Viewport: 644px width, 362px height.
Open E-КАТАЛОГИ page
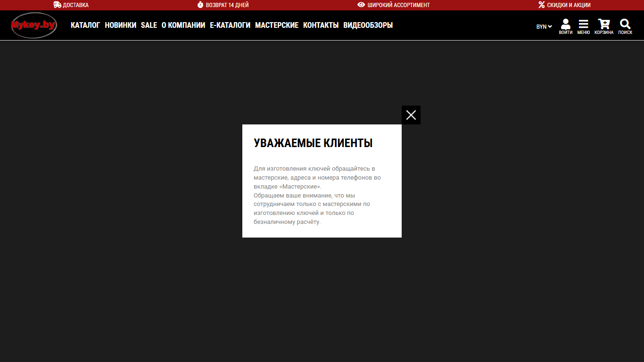(230, 25)
